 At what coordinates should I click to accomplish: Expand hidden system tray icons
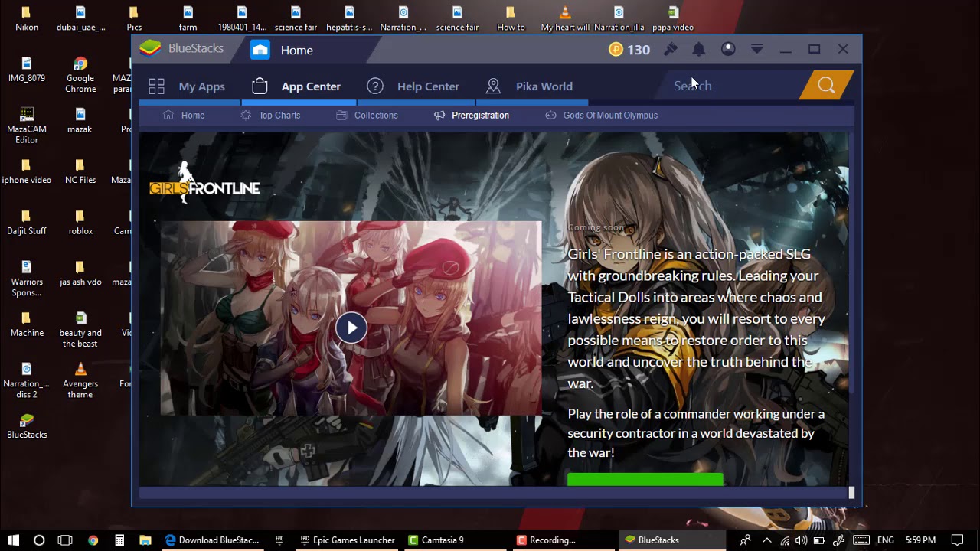tap(766, 540)
